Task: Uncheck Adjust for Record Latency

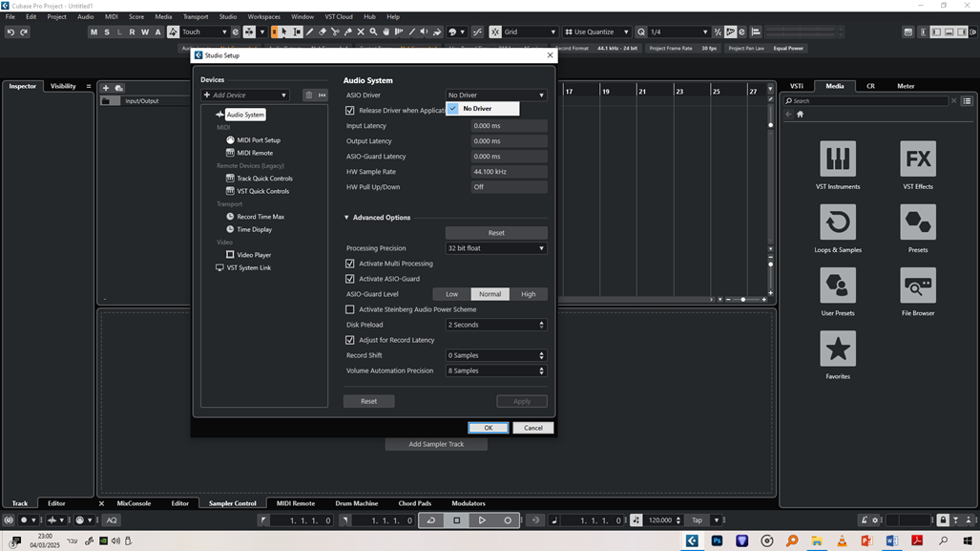Action: [x=350, y=340]
